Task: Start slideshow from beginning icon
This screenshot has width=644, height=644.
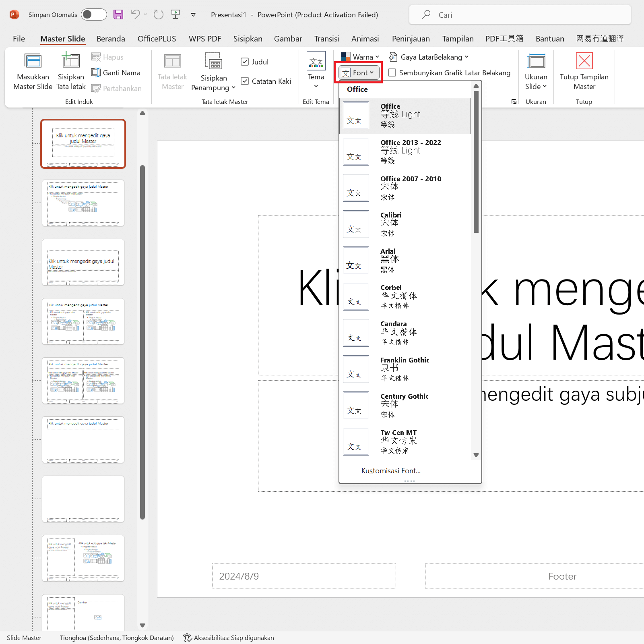Action: 175,15
